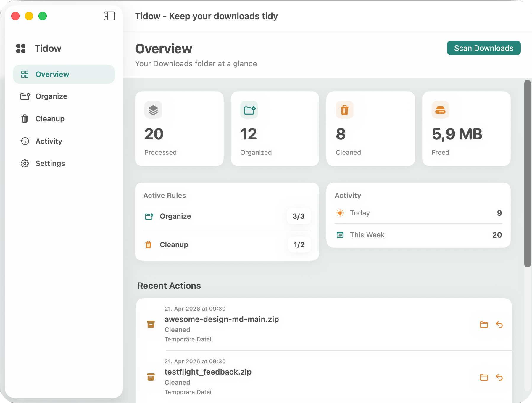Click the Today sun icon
The width and height of the screenshot is (532, 403).
coord(340,213)
